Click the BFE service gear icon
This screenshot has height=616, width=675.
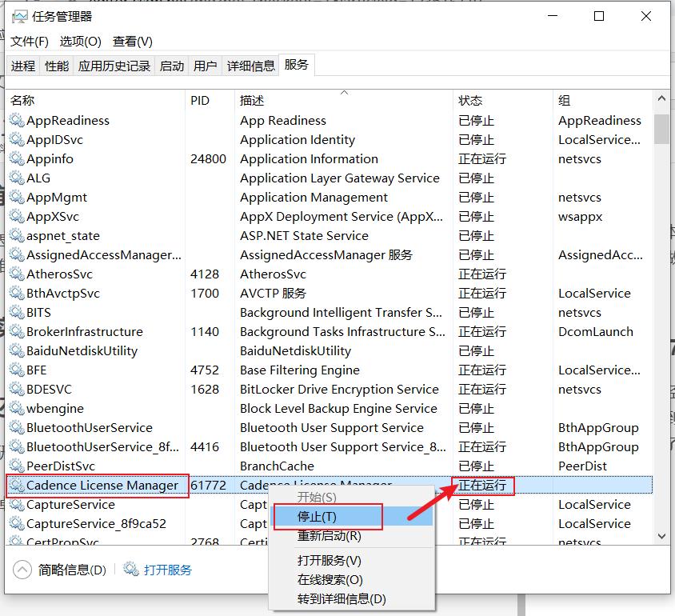pyautogui.click(x=17, y=370)
